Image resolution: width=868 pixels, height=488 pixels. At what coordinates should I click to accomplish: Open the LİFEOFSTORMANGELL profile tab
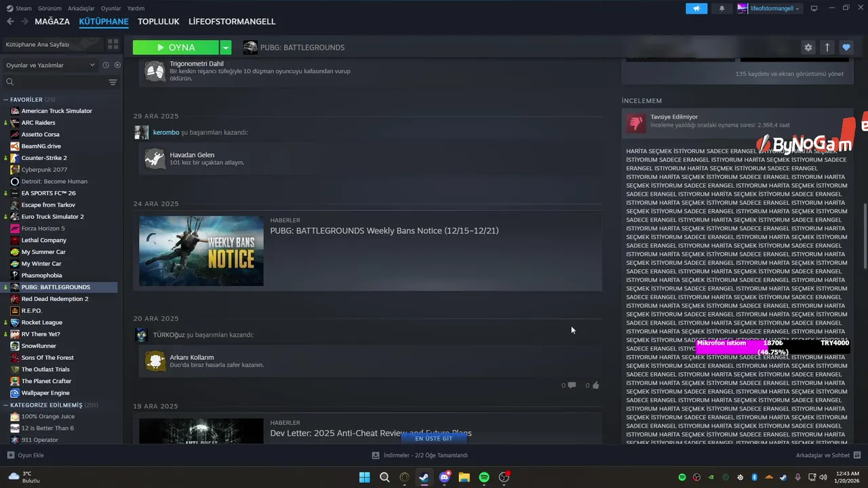[x=232, y=22]
